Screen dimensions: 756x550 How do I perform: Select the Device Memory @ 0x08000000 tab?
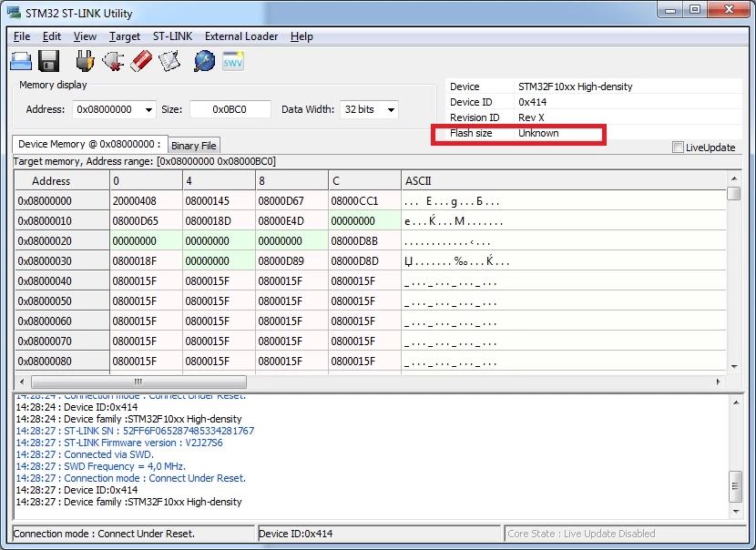click(x=89, y=144)
